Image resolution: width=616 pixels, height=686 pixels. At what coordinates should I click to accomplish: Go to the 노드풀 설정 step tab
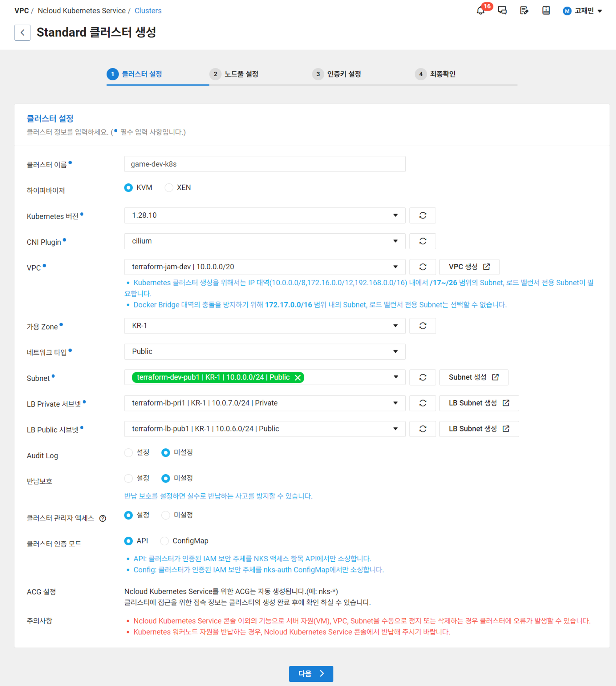click(241, 74)
